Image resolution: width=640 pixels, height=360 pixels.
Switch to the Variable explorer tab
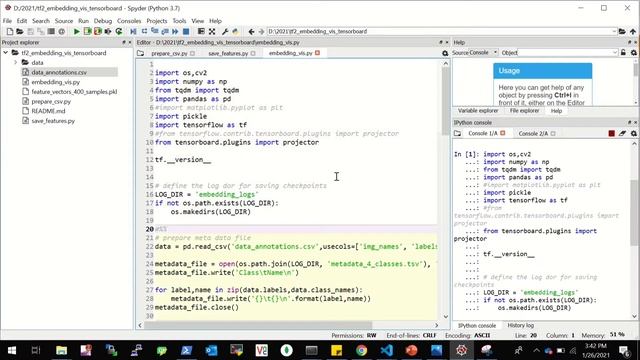pos(478,111)
